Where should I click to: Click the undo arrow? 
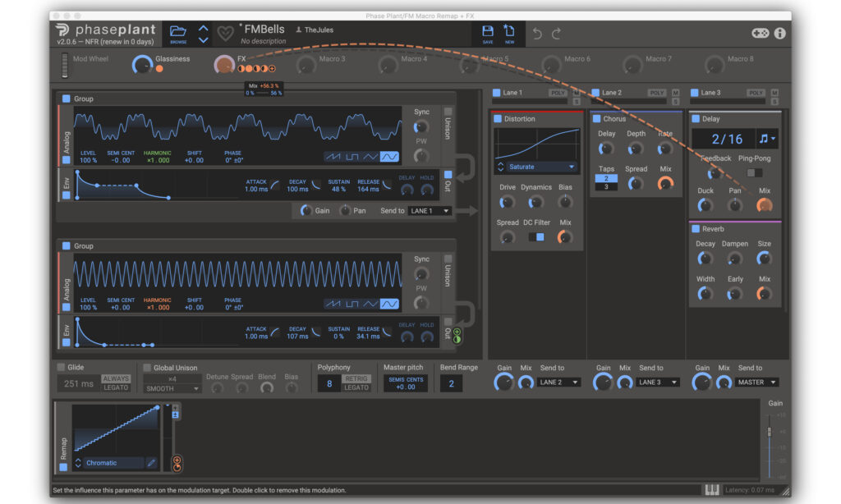coord(537,34)
